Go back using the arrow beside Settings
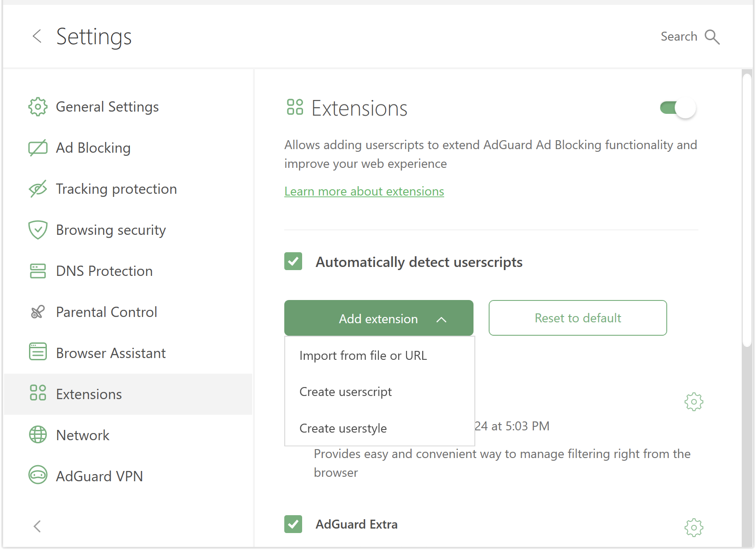 pos(37,36)
